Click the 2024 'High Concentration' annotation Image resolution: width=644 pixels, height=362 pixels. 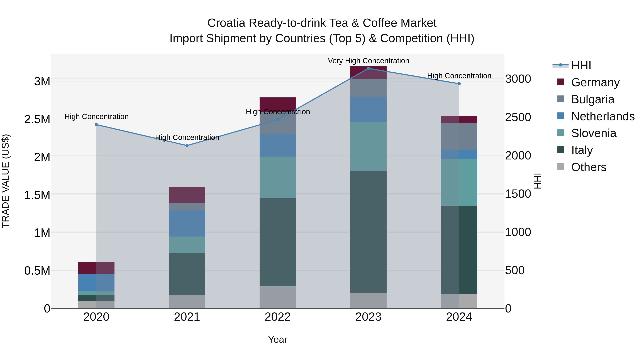coord(459,76)
